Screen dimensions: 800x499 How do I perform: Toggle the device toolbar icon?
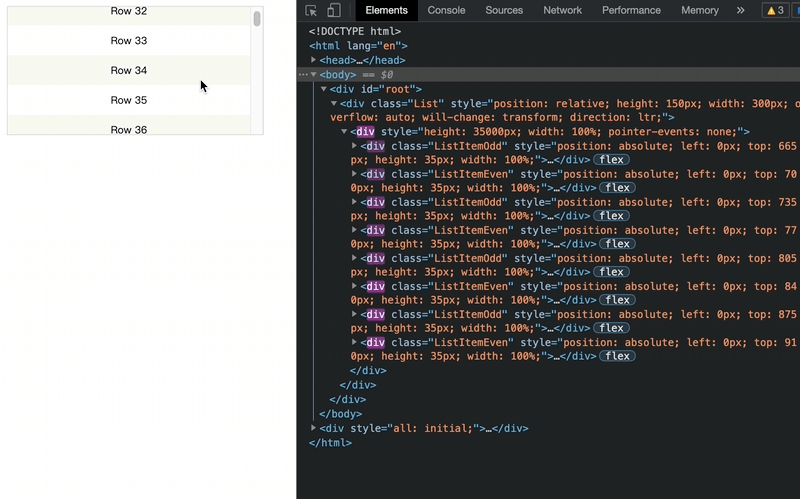click(x=334, y=10)
